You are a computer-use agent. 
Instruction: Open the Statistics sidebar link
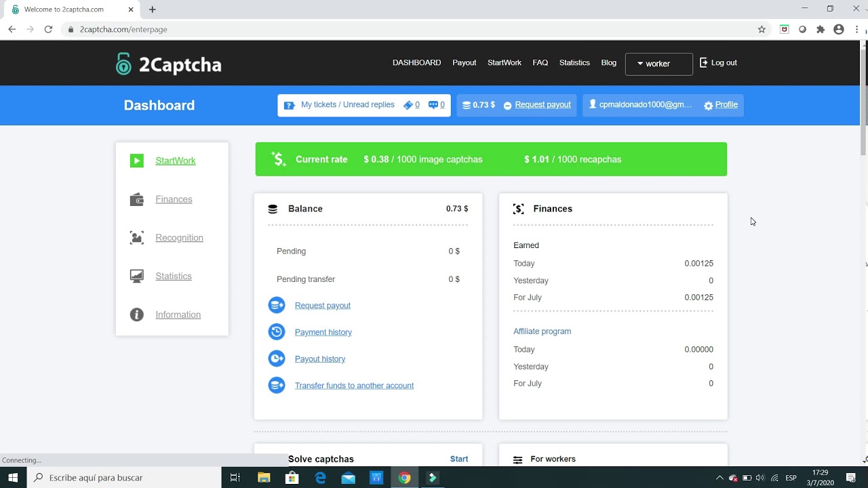coord(174,276)
